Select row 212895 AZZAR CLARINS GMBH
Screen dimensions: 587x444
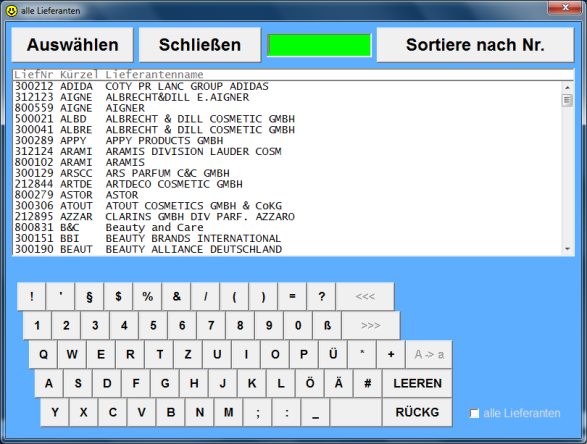[x=288, y=217]
